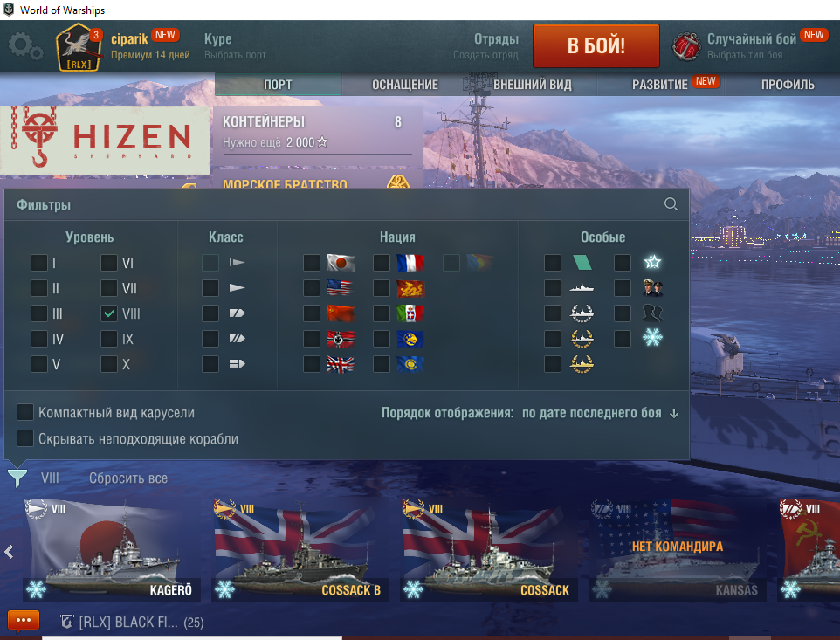The image size is (840, 640).
Task: Open the 'Выбрать порт' port selector
Action: pos(235,55)
